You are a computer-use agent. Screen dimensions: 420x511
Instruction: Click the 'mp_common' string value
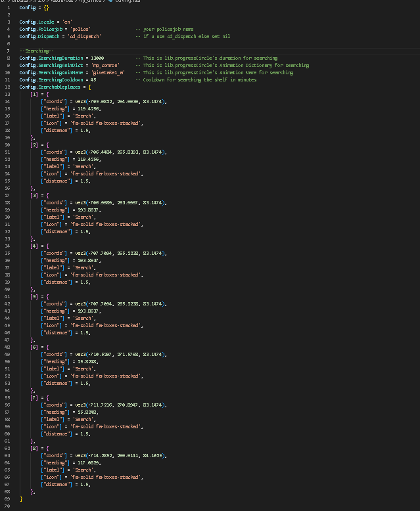tap(105, 65)
